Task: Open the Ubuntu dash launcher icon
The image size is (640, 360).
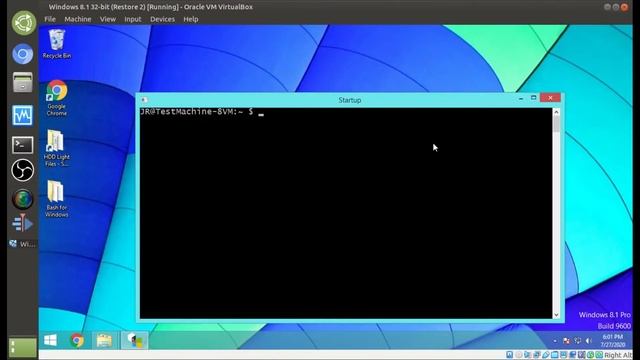Action: 23,22
